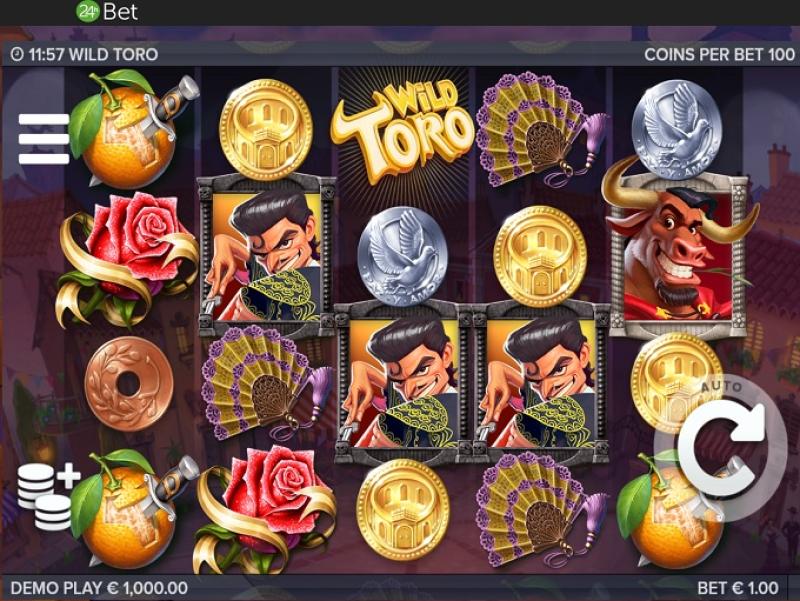Screen dimensions: 800x601
Task: Click the Wild Toro logo symbol
Action: click(403, 129)
